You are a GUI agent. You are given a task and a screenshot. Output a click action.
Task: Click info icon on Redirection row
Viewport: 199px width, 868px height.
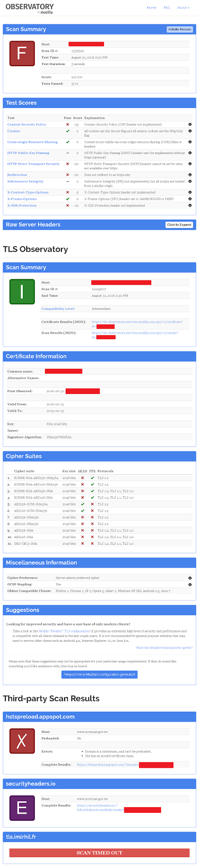[190, 175]
